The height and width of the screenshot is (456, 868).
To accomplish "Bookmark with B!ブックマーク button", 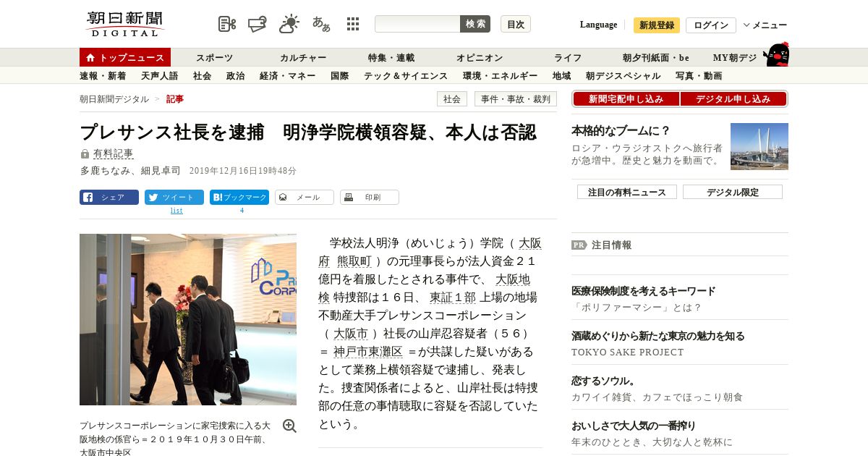I will click(239, 197).
